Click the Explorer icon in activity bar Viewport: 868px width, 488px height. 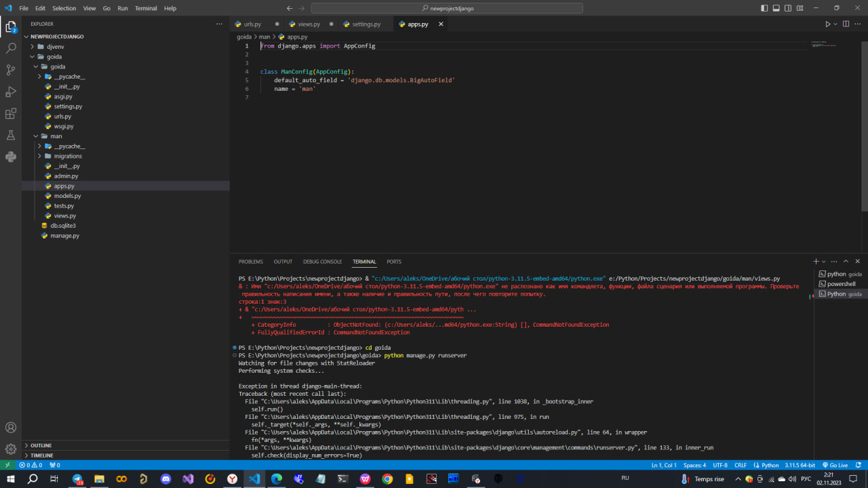click(x=11, y=27)
